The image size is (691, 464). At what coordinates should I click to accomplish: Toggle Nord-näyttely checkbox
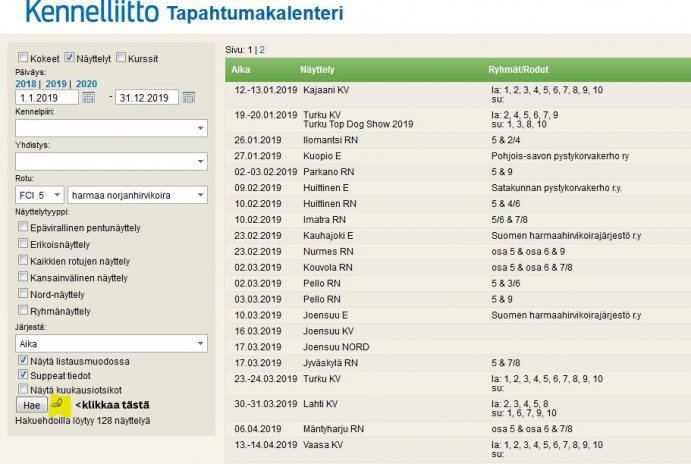(23, 293)
